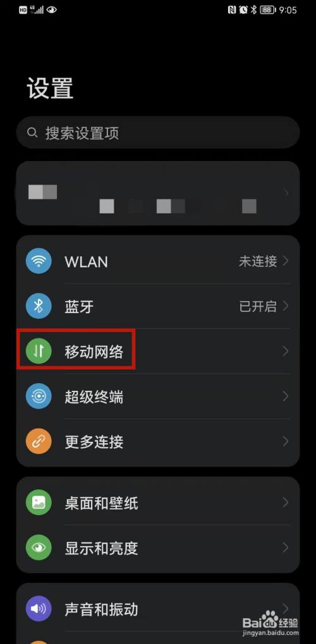Tap the blurred account profile card

point(158,193)
